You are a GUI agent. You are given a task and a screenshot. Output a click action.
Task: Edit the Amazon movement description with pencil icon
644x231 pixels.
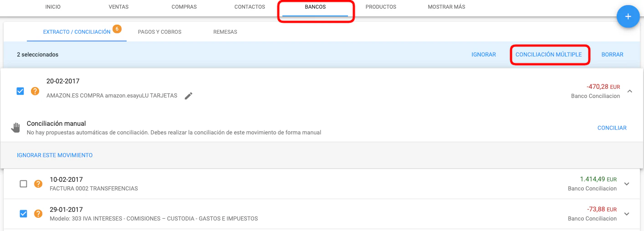[x=189, y=96]
